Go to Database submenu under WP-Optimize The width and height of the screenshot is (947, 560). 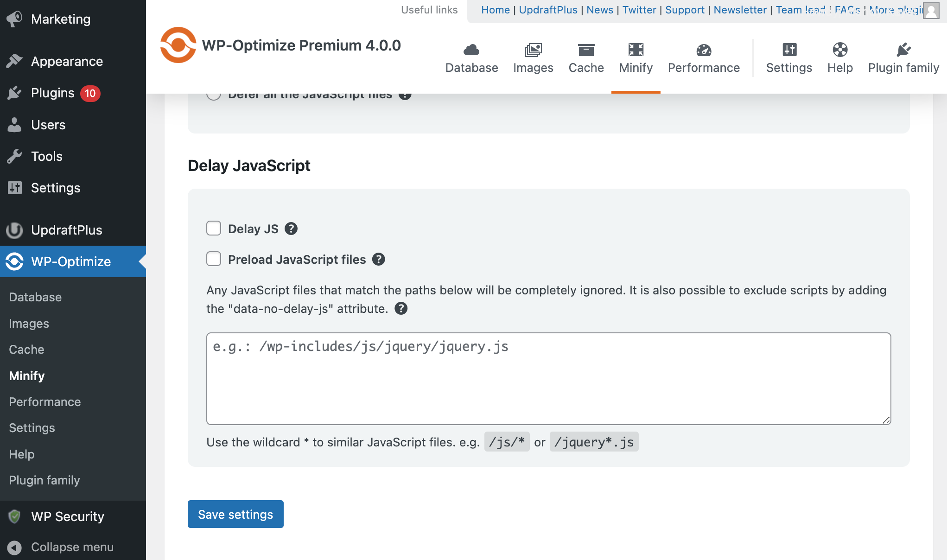35,297
